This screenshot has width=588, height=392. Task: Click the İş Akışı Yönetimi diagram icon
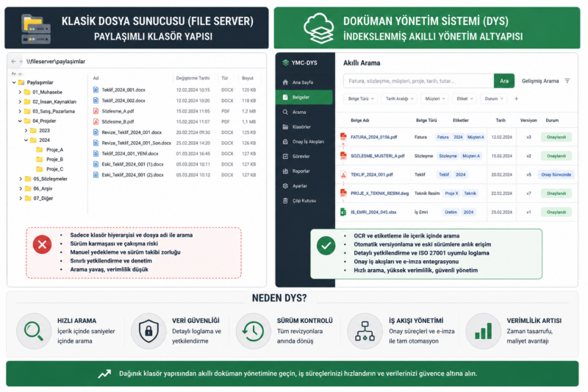point(365,331)
